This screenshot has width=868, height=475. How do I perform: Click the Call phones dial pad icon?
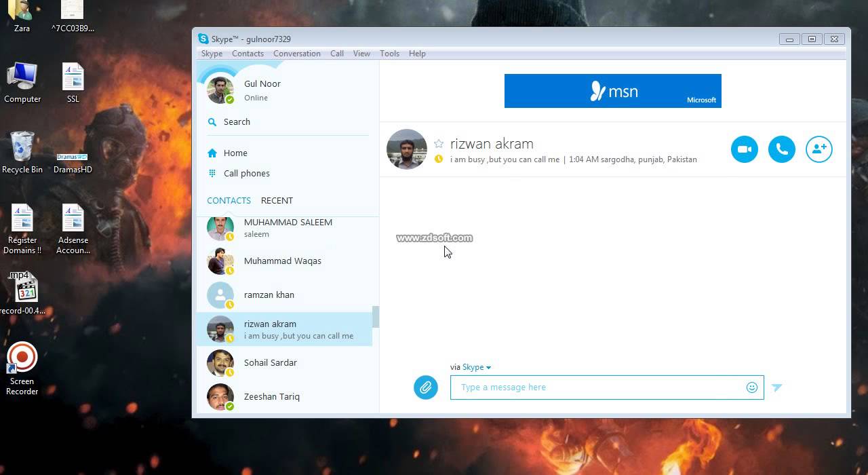(x=212, y=174)
